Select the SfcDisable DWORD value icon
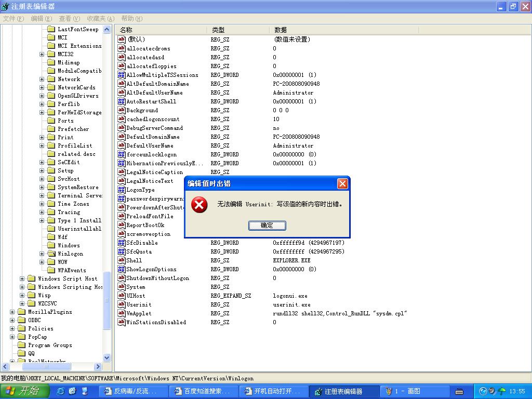Viewport: 532px width, 399px height. tap(122, 243)
